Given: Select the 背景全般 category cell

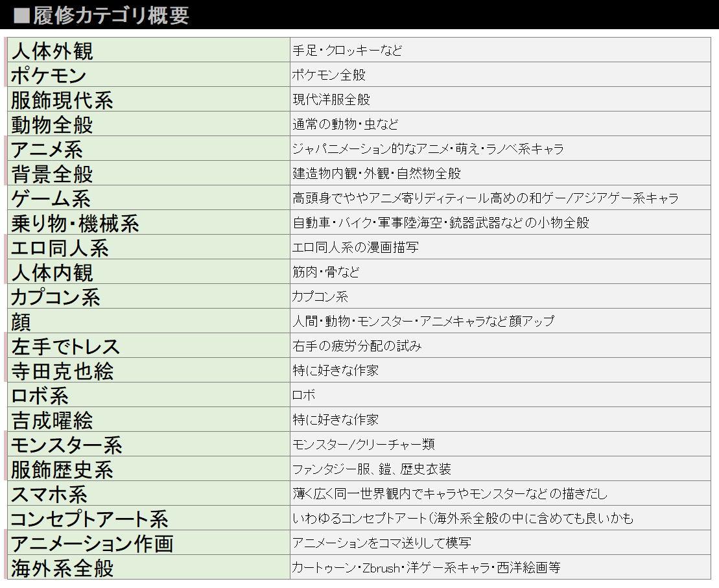Looking at the screenshot, I should (x=148, y=173).
